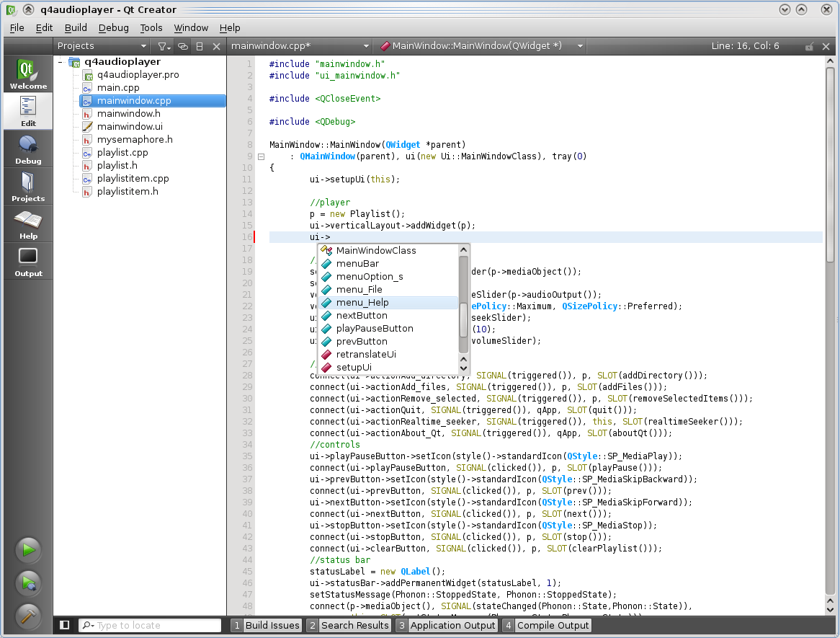Show the Build Issues pane
This screenshot has height=638, width=840.
pyautogui.click(x=267, y=625)
